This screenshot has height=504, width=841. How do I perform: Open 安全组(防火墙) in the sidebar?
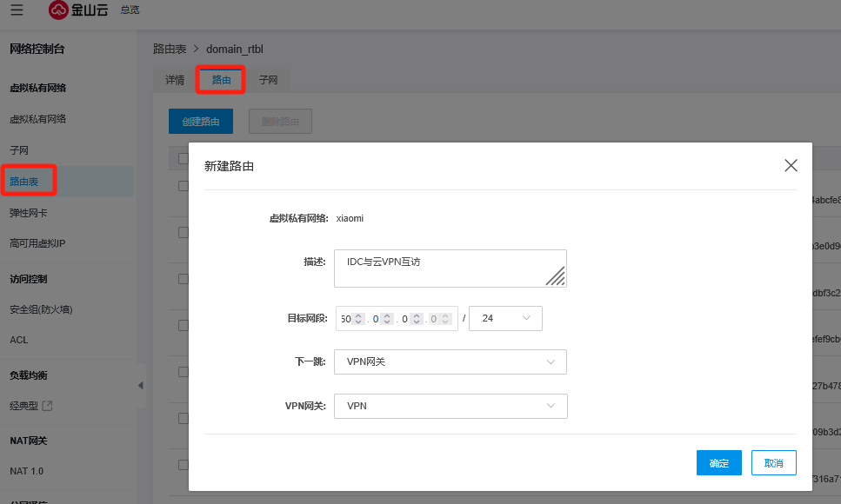coord(40,309)
